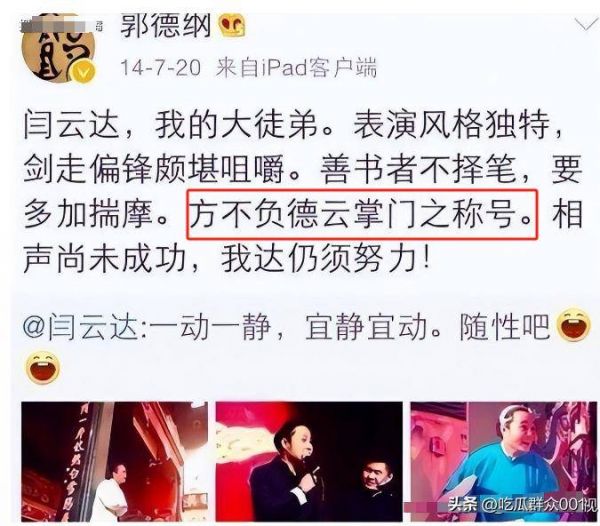Click the red-boxed sentence 方不负德云掌门之称号
Image resolution: width=600 pixels, height=526 pixels.
(362, 214)
